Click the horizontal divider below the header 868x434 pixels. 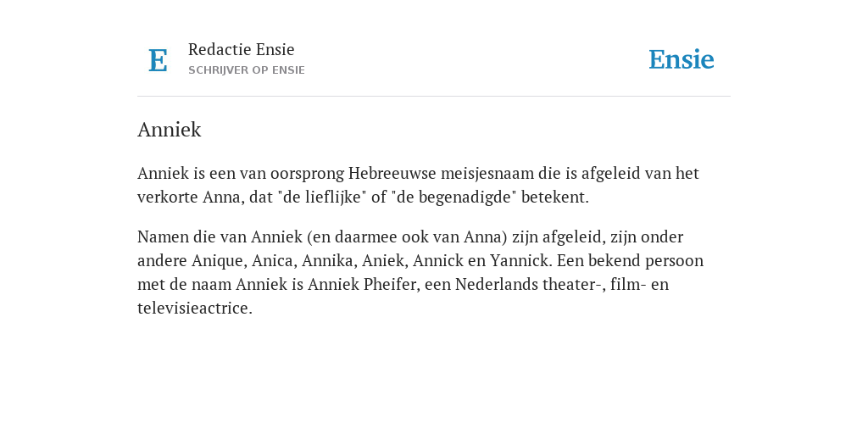pyautogui.click(x=434, y=97)
